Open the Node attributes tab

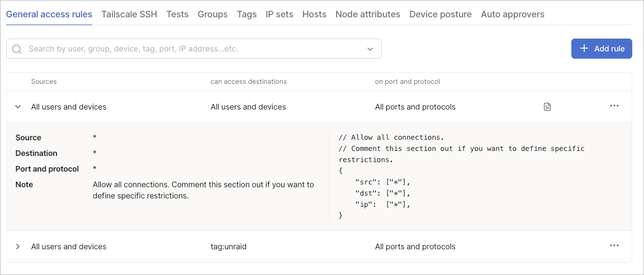click(368, 15)
